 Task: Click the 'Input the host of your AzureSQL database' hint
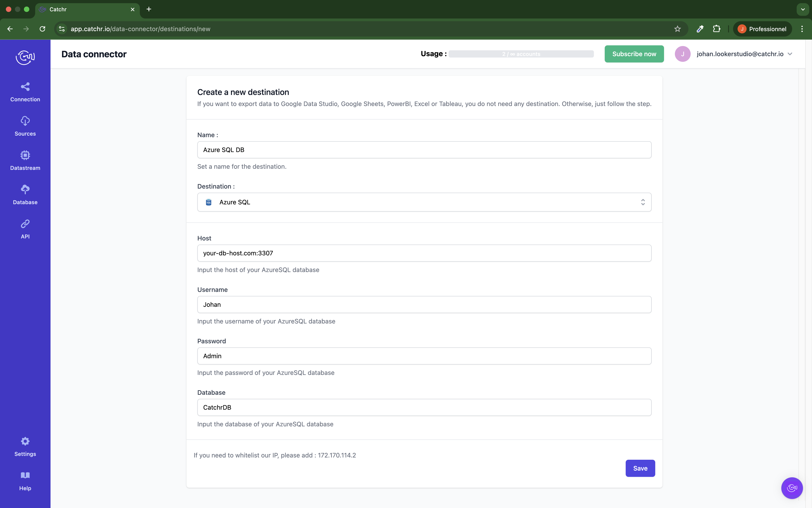click(x=258, y=270)
